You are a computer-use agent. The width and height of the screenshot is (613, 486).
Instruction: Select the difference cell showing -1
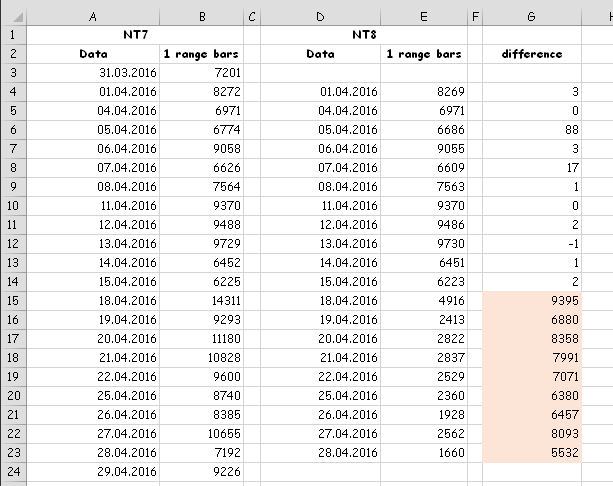pos(532,244)
